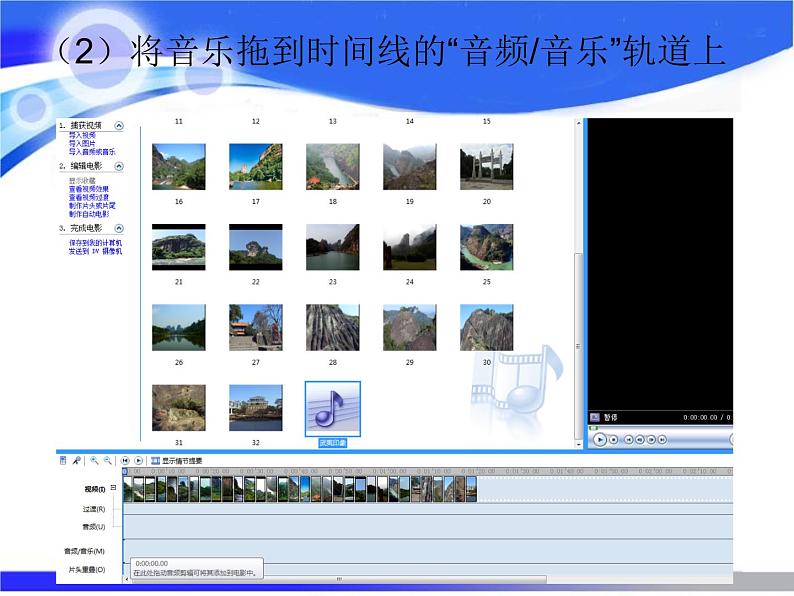The image size is (794, 596).
Task: Select the music note audio clip
Action: pyautogui.click(x=332, y=410)
